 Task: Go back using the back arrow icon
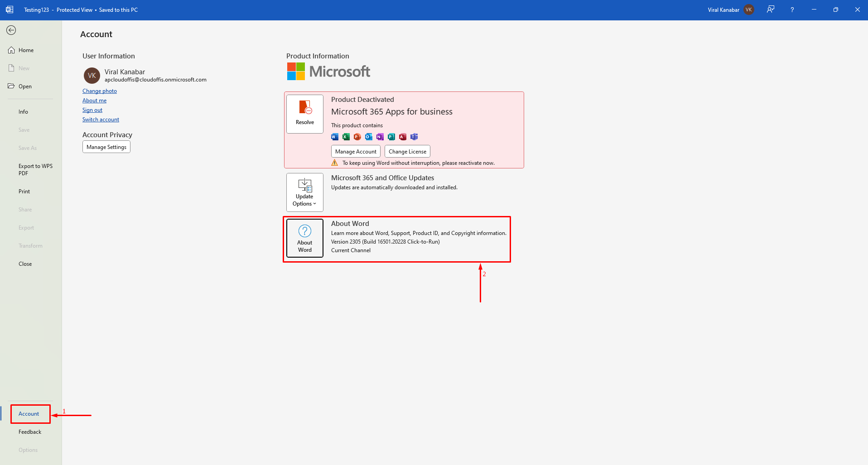[11, 30]
